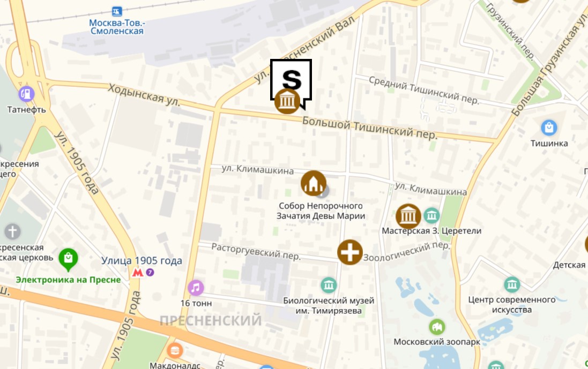588x369 pixels.
Task: Select the teal Биологический музей icon
Action: [x=329, y=285]
